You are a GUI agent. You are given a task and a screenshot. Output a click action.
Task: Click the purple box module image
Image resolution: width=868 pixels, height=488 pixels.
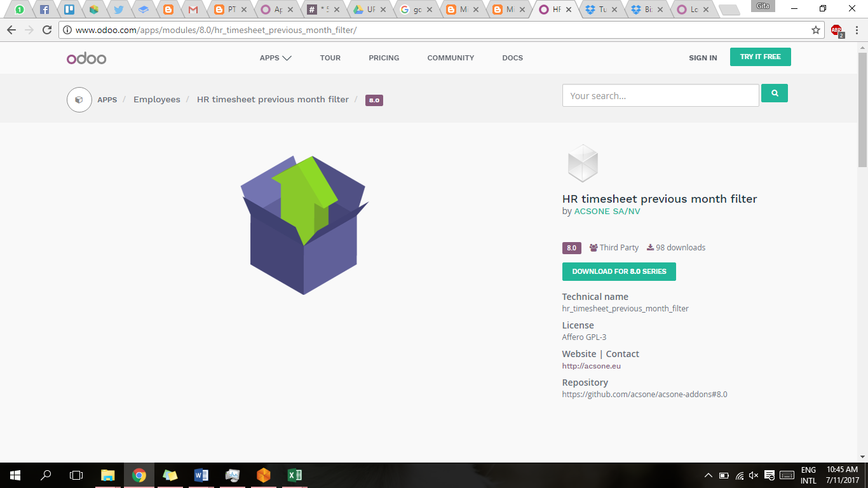(x=304, y=225)
